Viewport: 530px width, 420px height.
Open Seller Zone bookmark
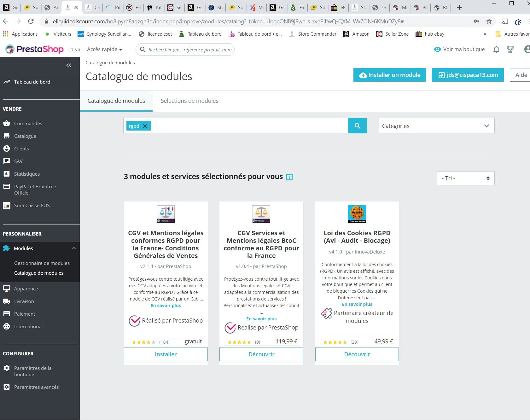(x=393, y=34)
